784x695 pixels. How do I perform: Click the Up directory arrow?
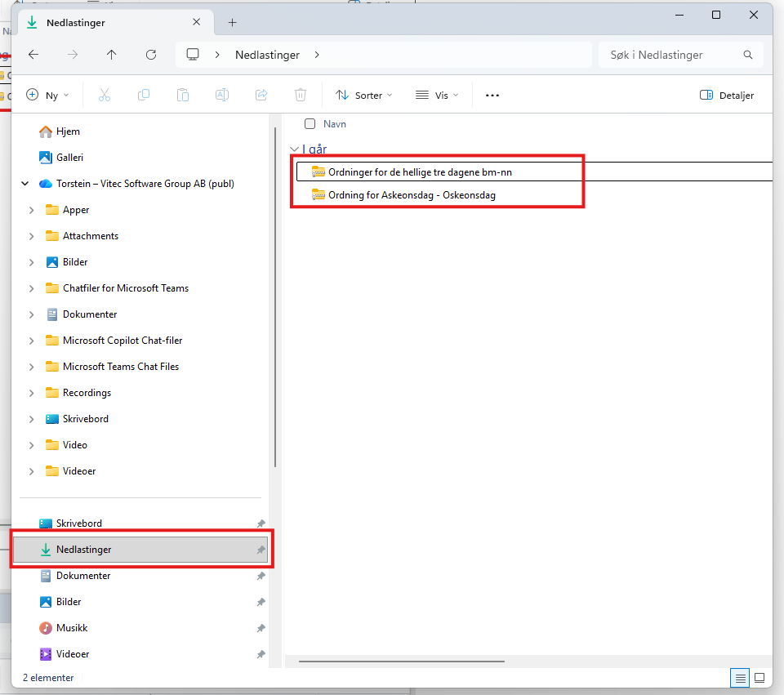click(112, 55)
